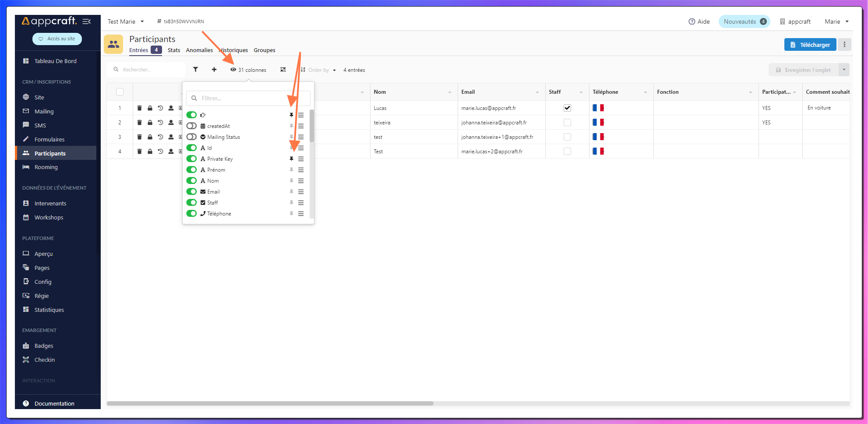Screen dimensions: 868x424
Task: Click the Accès au site button
Action: pos(57,39)
